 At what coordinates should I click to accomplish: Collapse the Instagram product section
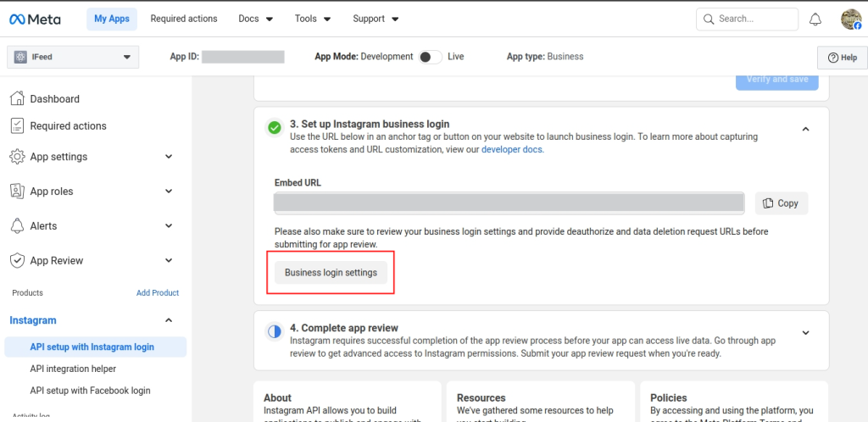pos(169,320)
